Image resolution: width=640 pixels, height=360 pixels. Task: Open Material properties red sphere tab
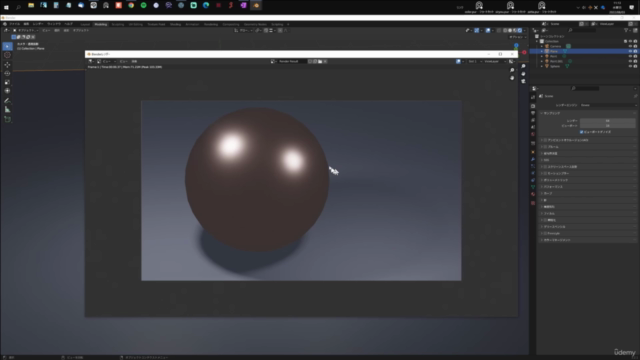tap(533, 194)
